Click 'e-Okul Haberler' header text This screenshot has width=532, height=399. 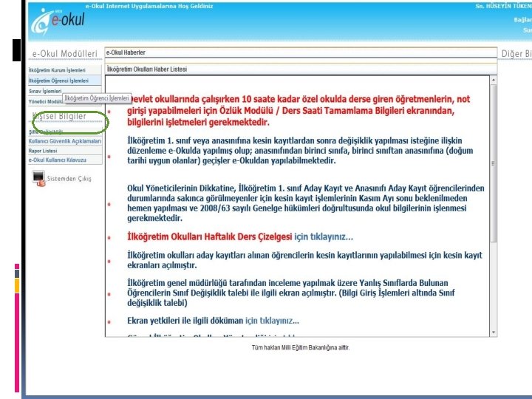126,52
